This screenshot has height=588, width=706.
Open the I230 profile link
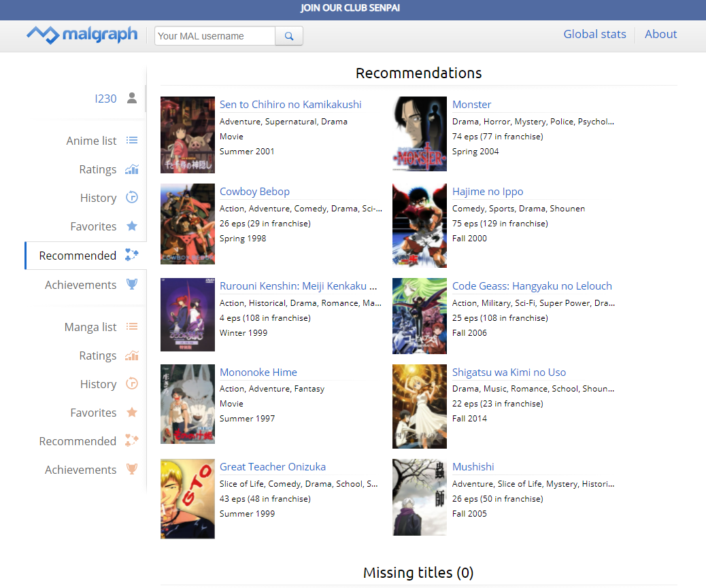coord(105,99)
